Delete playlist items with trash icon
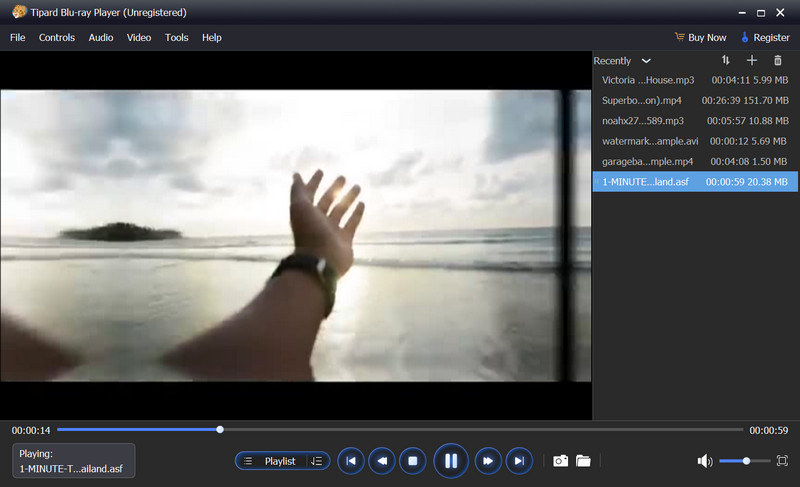Screen dimensions: 800x487 (x=778, y=60)
